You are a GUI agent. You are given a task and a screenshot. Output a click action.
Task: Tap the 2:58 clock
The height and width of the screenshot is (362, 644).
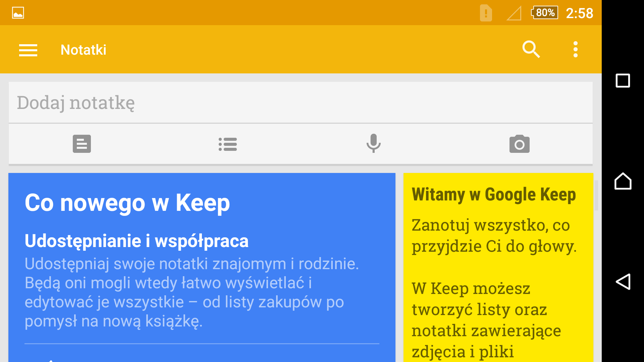coord(580,13)
